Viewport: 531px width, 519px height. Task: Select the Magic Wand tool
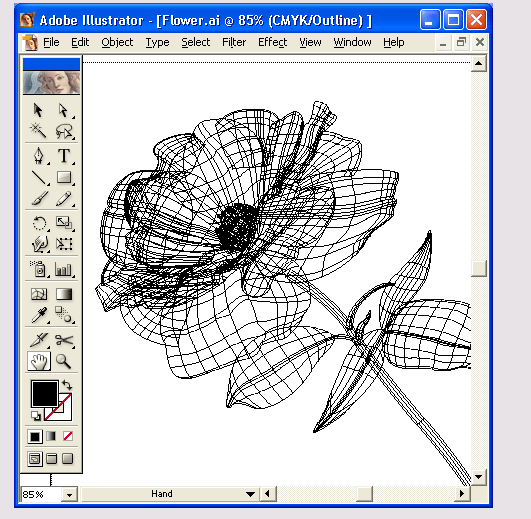pyautogui.click(x=38, y=131)
